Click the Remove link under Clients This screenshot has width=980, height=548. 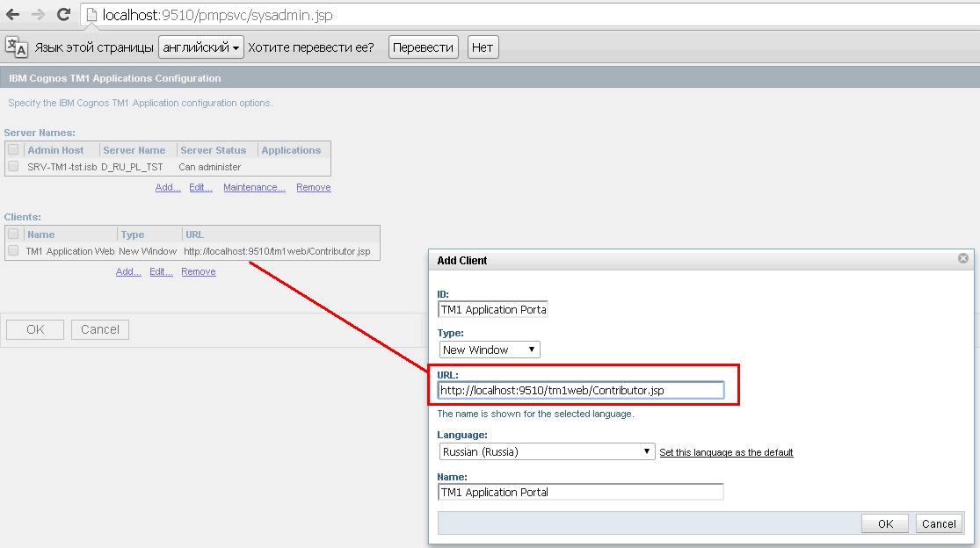point(198,271)
